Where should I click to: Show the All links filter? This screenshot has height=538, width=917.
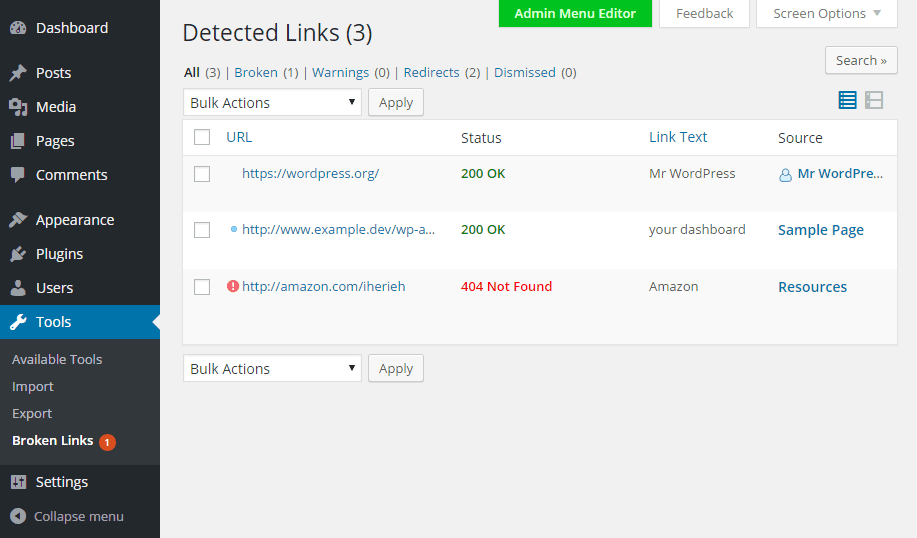[x=192, y=73]
